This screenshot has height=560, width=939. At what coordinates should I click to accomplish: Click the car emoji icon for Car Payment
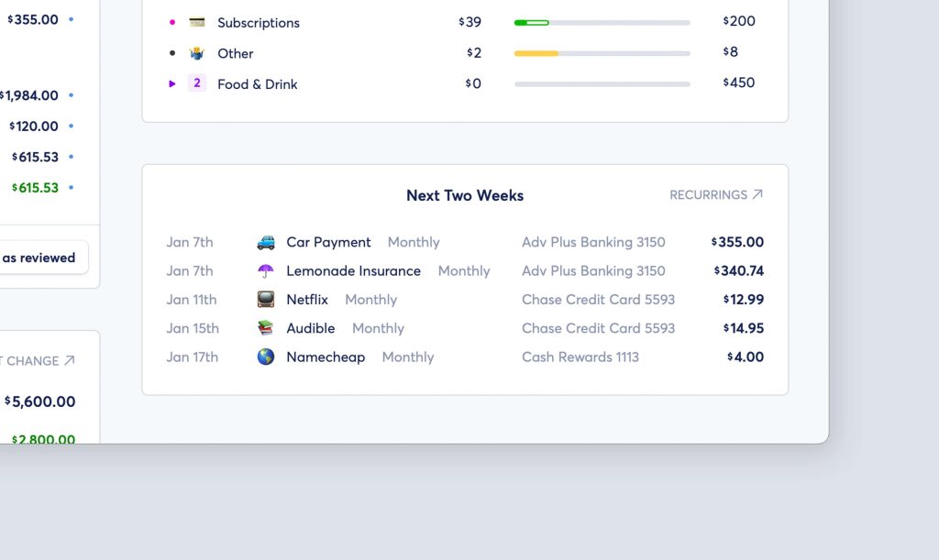click(266, 243)
